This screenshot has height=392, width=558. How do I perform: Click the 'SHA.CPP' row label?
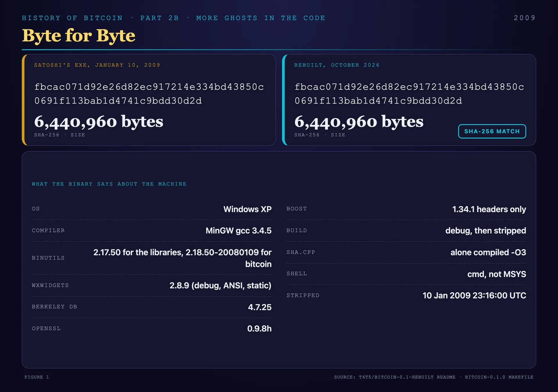(301, 252)
